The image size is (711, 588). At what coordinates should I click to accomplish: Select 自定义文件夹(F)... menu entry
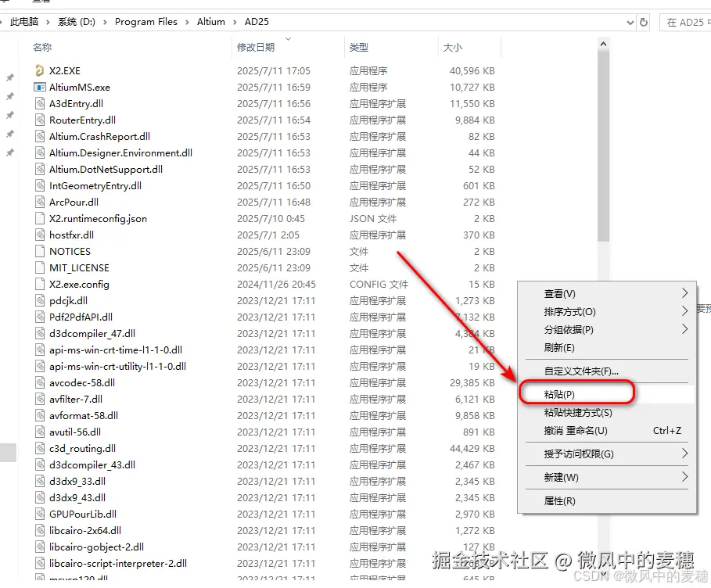606,371
